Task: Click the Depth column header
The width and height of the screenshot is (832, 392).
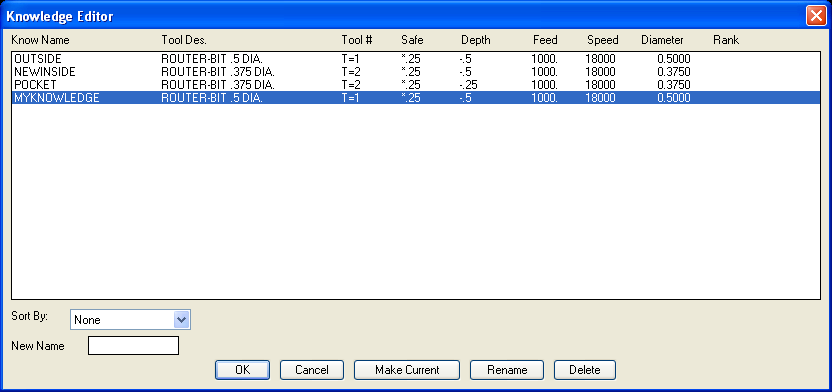Action: pyautogui.click(x=475, y=40)
